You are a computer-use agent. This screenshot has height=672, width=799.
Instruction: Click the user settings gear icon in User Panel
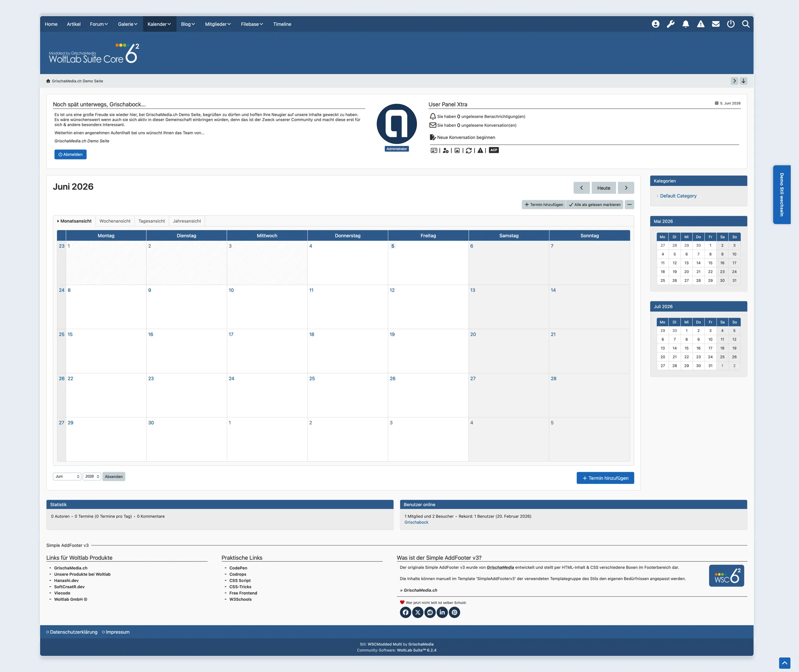446,150
